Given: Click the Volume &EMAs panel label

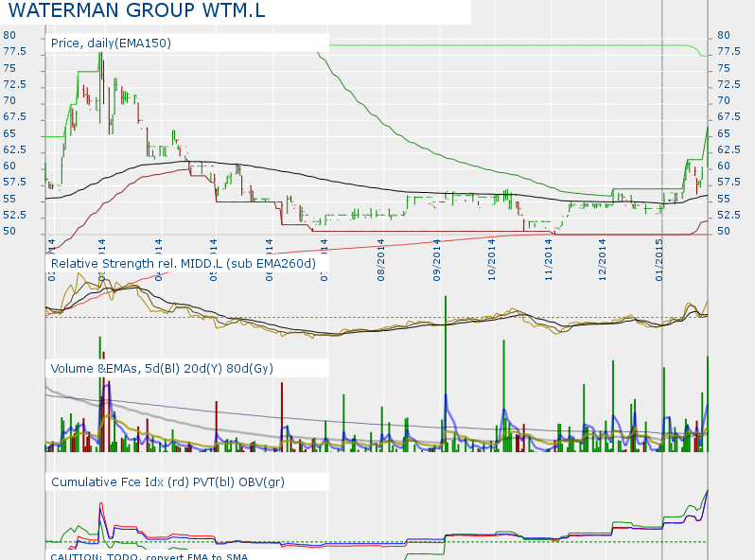Looking at the screenshot, I should [x=162, y=369].
